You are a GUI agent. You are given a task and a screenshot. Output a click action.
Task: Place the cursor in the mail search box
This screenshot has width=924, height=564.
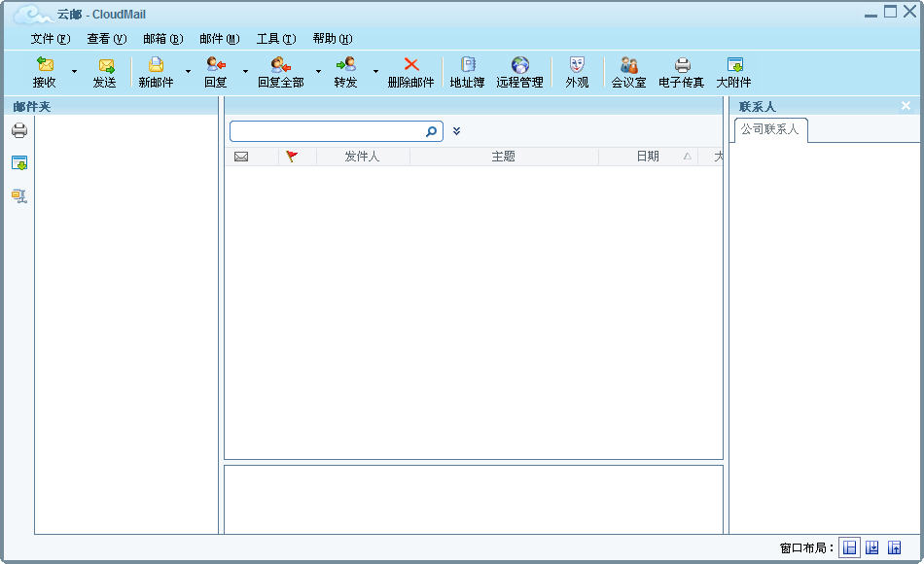pos(326,130)
